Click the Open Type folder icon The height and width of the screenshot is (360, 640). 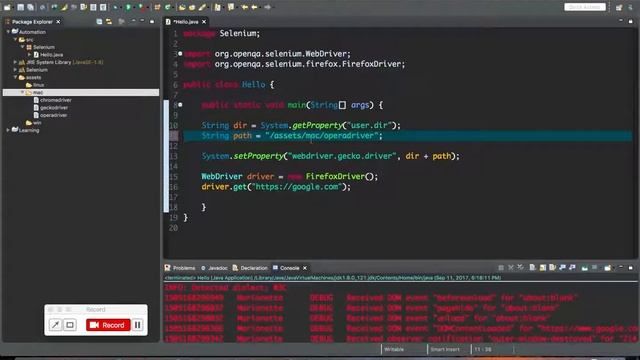(x=182, y=7)
